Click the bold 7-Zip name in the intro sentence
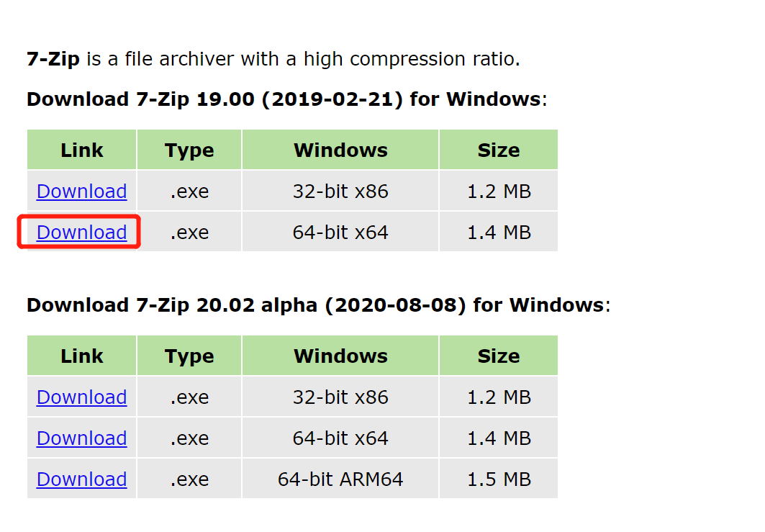This screenshot has height=532, width=765. coord(53,59)
